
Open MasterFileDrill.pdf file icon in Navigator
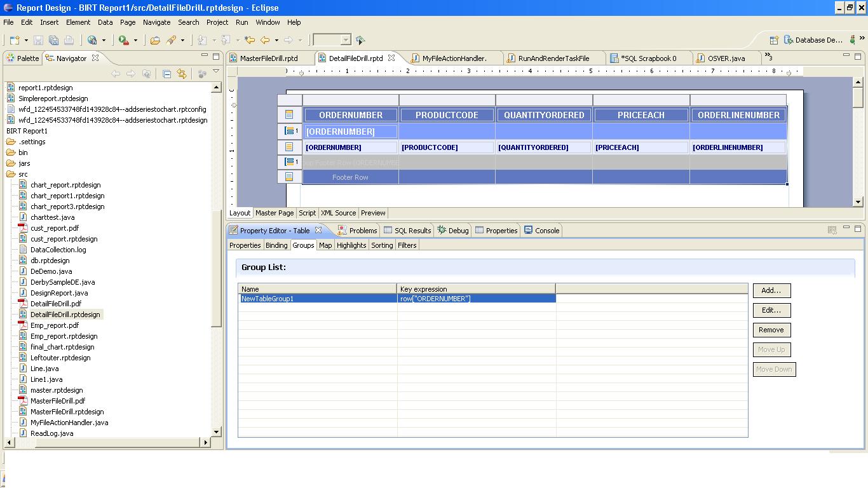[23, 401]
